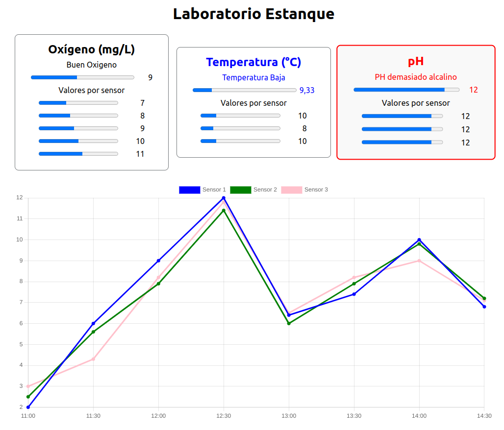Click the Buen Oxigeno progress bar
Viewport: 504px width, 430px height.
point(82,77)
